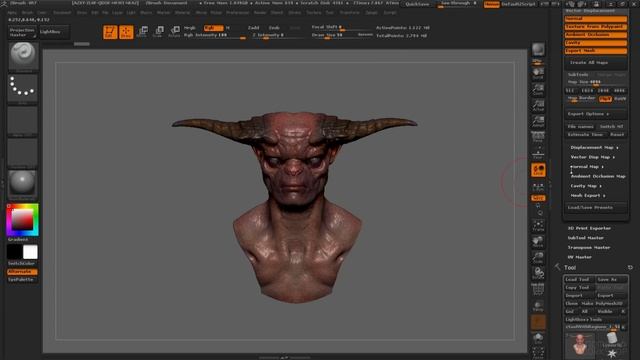Toggle the Transp transparency icon
The image size is (640, 360).
pyautogui.click(x=538, y=306)
